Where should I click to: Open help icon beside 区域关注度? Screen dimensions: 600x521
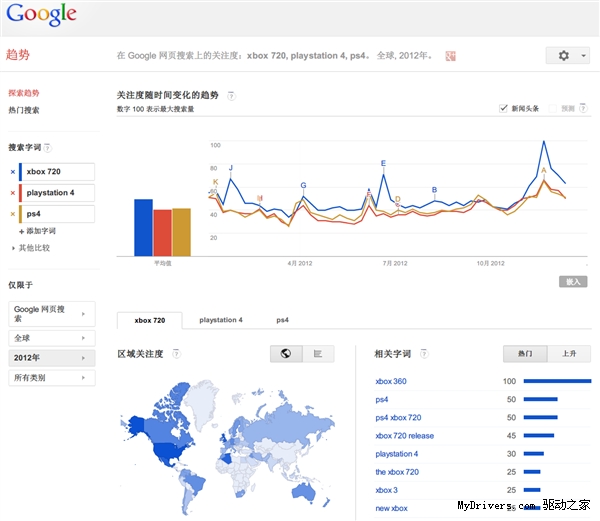(176, 354)
